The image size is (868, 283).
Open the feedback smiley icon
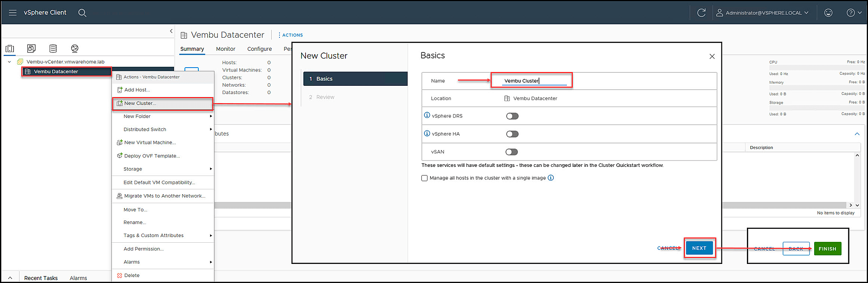point(828,13)
